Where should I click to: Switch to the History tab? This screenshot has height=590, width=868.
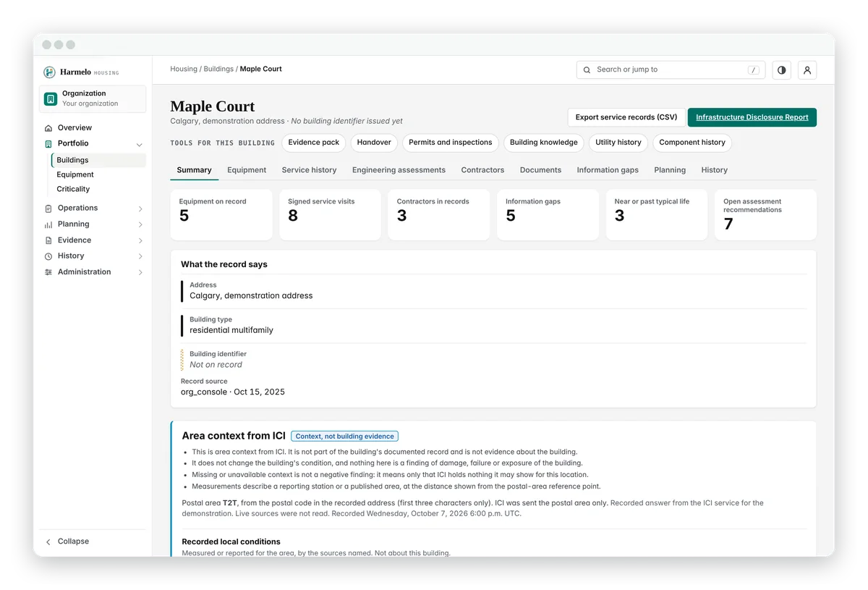[714, 170]
